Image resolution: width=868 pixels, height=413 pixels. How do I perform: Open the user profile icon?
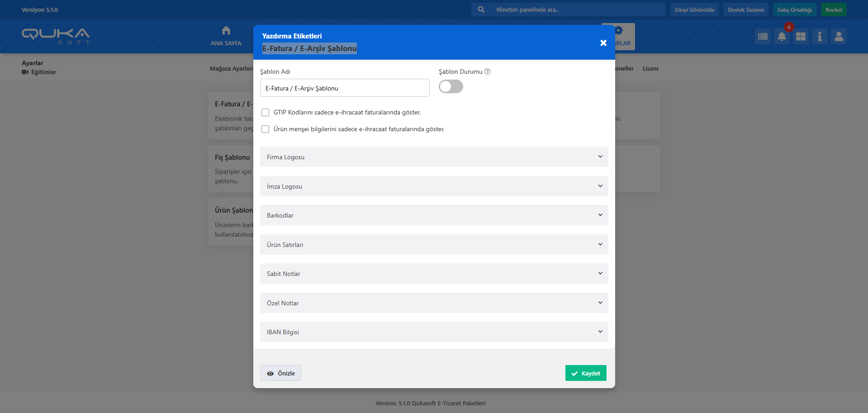(839, 37)
